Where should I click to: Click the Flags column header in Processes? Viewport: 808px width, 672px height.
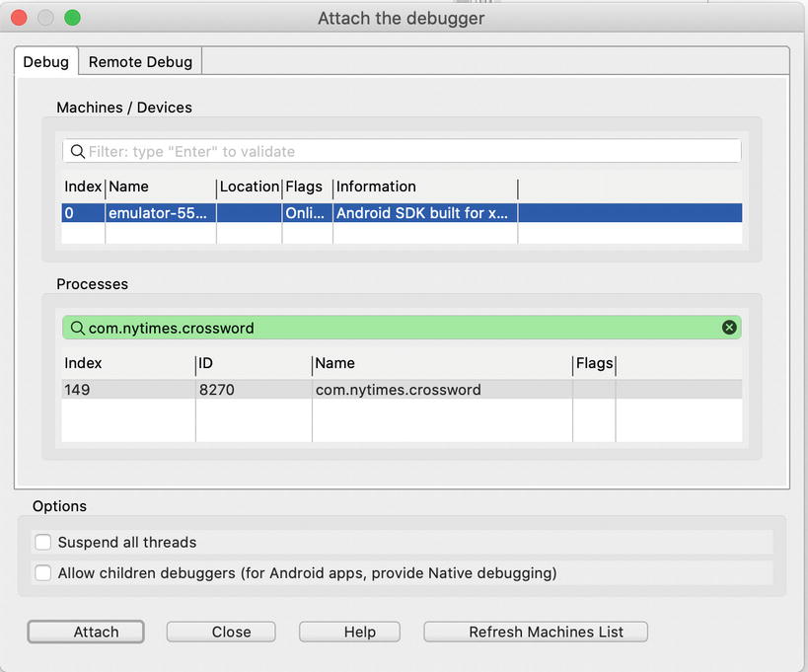coord(594,363)
